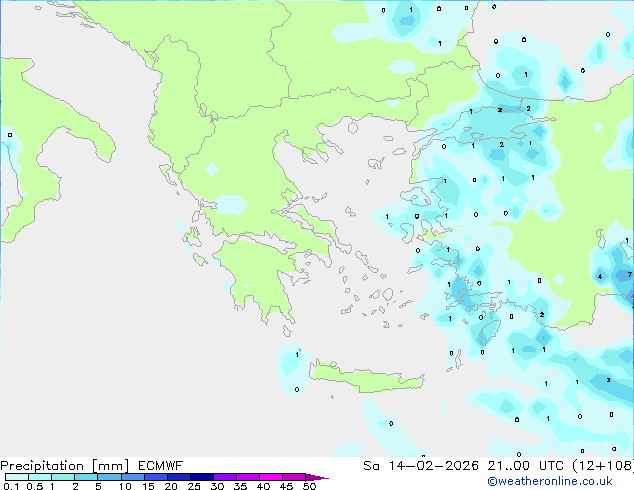Viewport: 634px width, 490px height.
Task: Click the (12+108) forecast offset text
Action: (603, 466)
